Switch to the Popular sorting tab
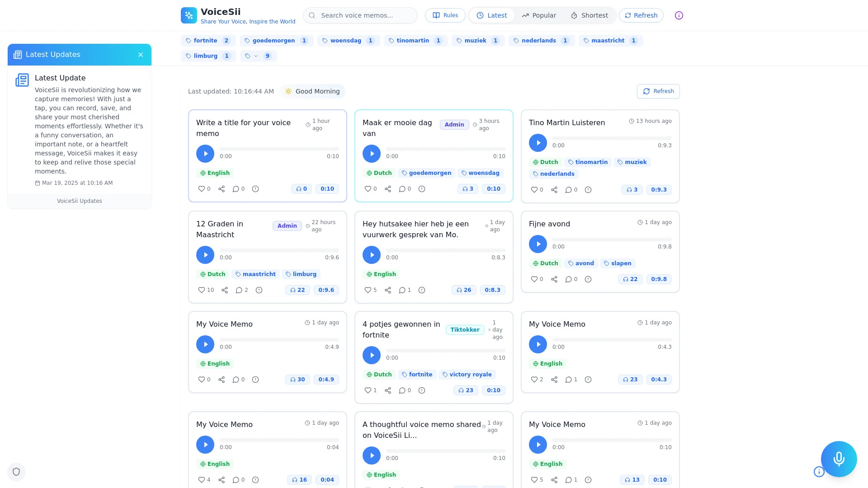868x488 pixels. (x=538, y=15)
